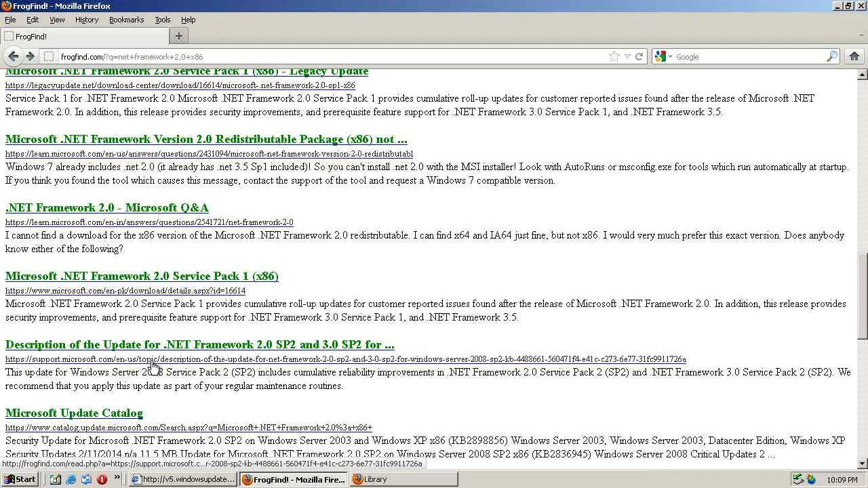This screenshot has width=868, height=488.
Task: Open the File menu
Action: (x=10, y=20)
